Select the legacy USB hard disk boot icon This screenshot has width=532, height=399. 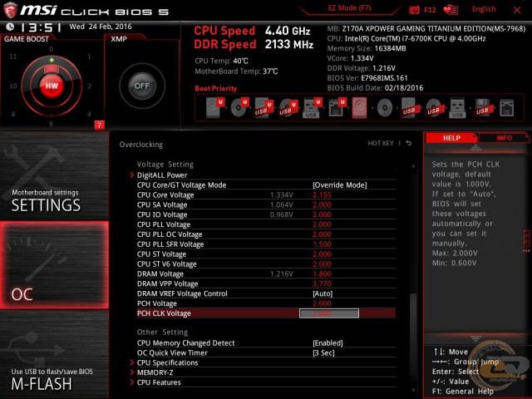[x=409, y=108]
